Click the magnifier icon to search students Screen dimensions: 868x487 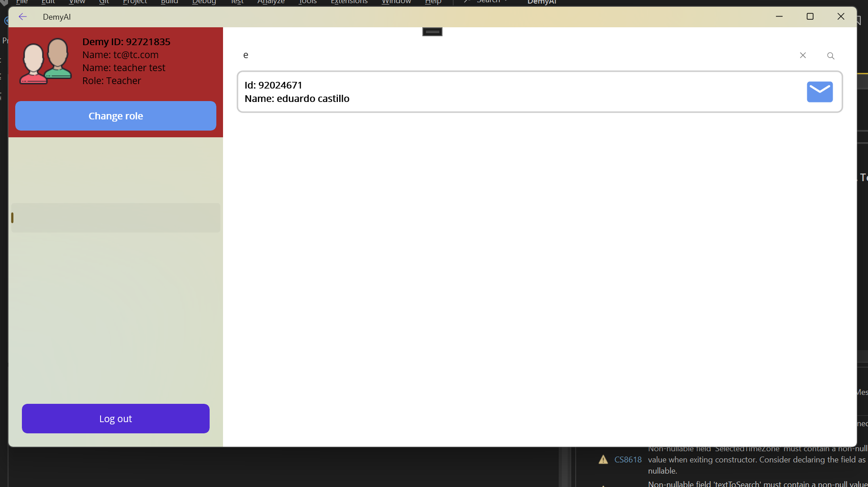(x=830, y=55)
